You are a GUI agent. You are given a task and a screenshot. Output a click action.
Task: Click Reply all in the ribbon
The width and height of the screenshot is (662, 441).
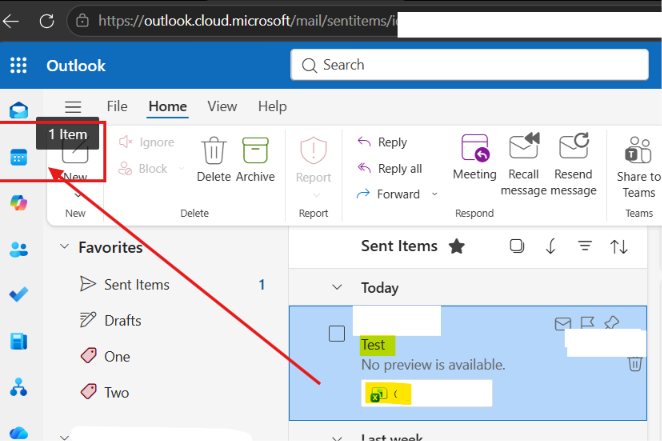(x=390, y=168)
